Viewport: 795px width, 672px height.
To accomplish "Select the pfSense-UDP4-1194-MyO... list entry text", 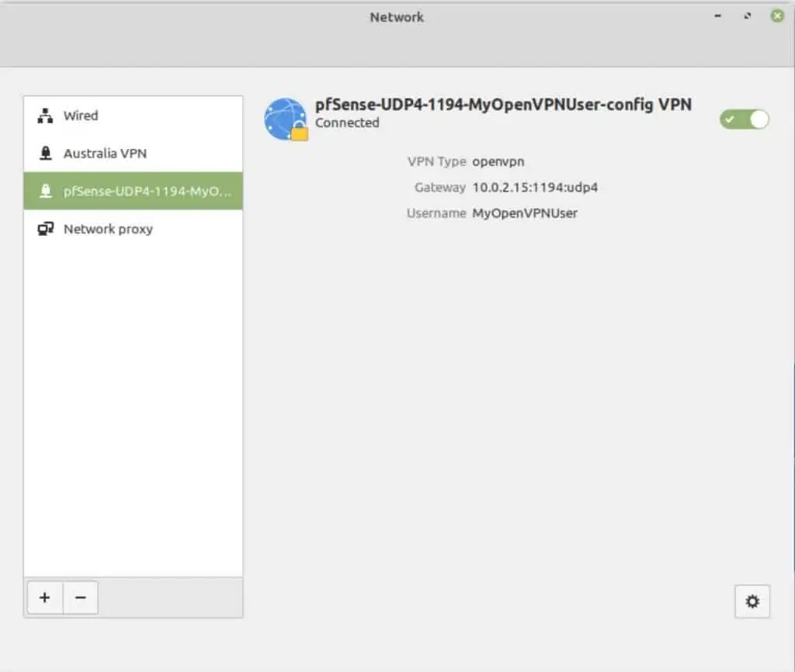I will click(148, 191).
